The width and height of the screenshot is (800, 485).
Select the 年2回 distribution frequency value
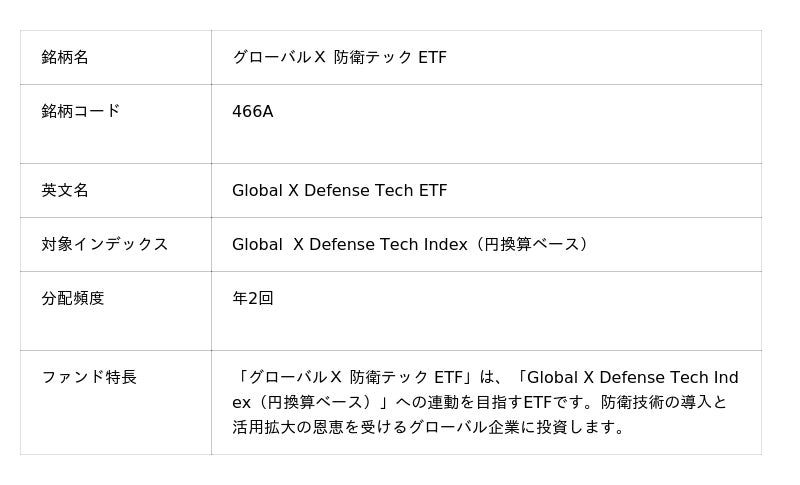click(x=252, y=298)
